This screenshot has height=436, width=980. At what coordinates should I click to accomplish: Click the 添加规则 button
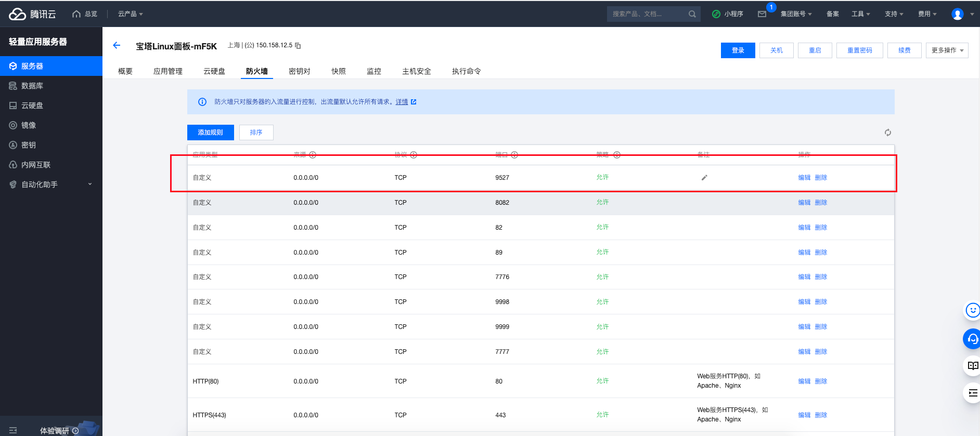point(211,133)
